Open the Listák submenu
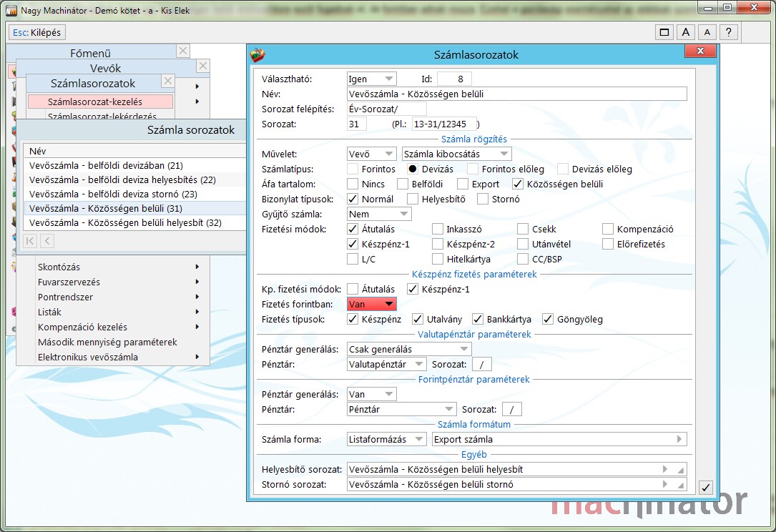Screen dimensions: 776x532 click(x=118, y=312)
